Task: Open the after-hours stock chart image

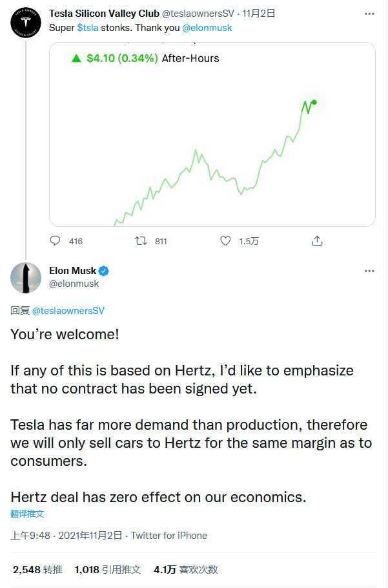Action: [212, 134]
